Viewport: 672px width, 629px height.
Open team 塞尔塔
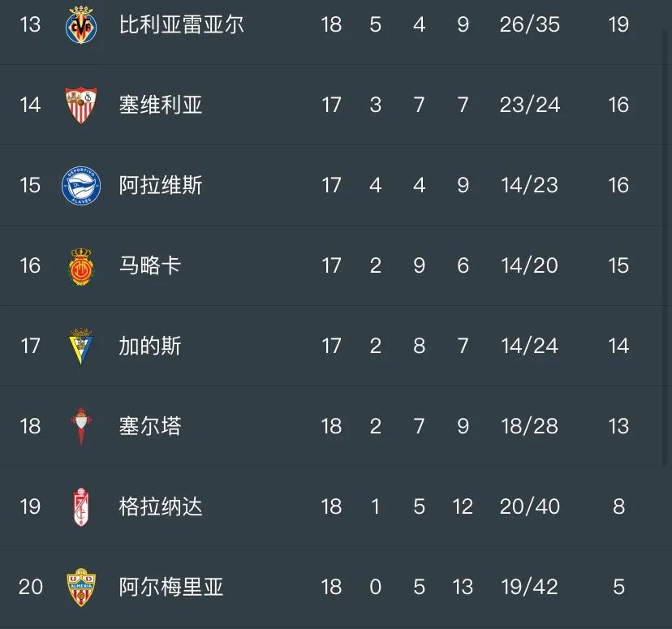150,426
